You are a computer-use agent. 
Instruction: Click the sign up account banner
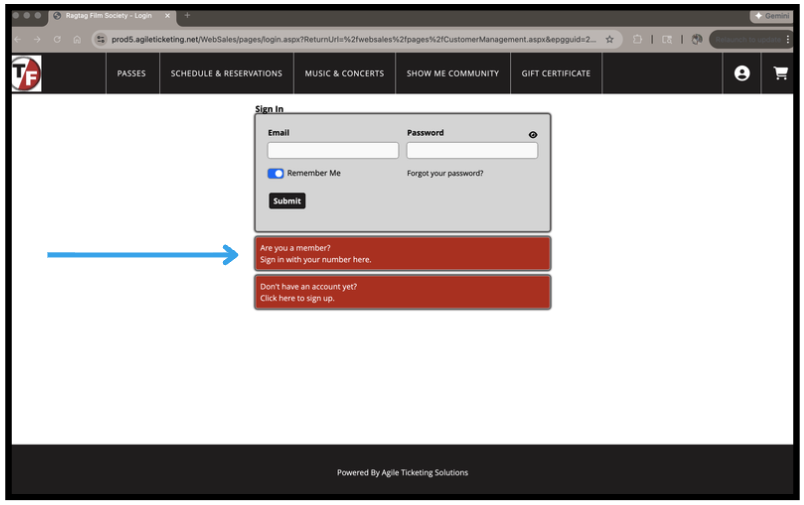tap(401, 292)
